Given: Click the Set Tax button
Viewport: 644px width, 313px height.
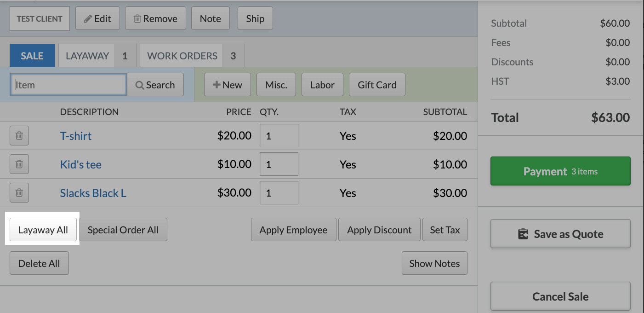Looking at the screenshot, I should (445, 230).
